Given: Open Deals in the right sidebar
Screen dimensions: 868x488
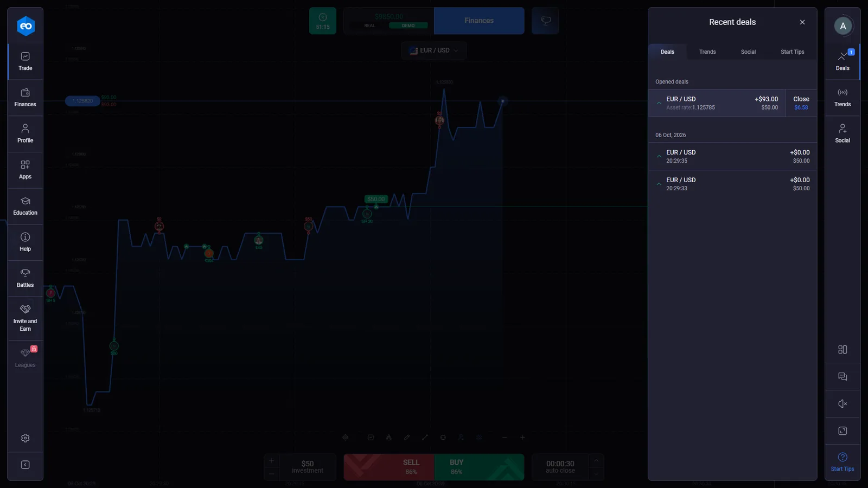Looking at the screenshot, I should coord(843,62).
